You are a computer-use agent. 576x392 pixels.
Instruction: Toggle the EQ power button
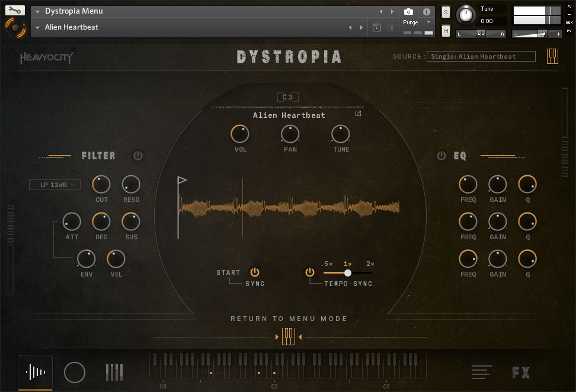click(x=441, y=156)
